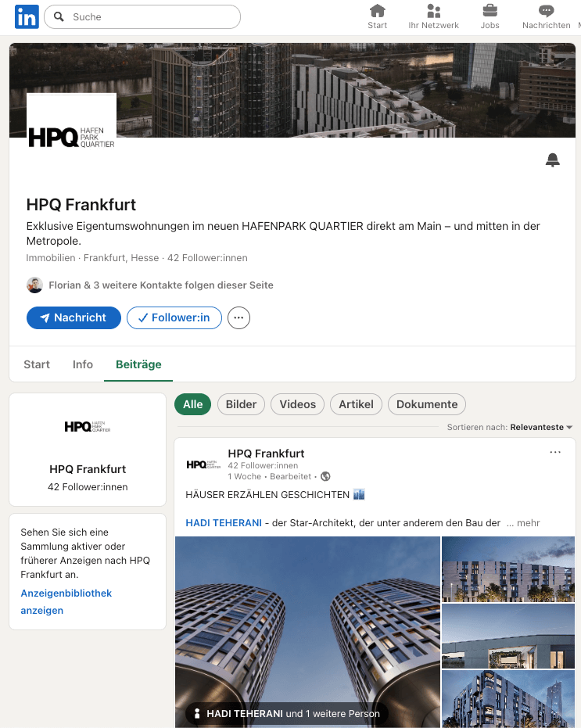Focus the Suche search field
This screenshot has width=581, height=728.
tap(142, 16)
